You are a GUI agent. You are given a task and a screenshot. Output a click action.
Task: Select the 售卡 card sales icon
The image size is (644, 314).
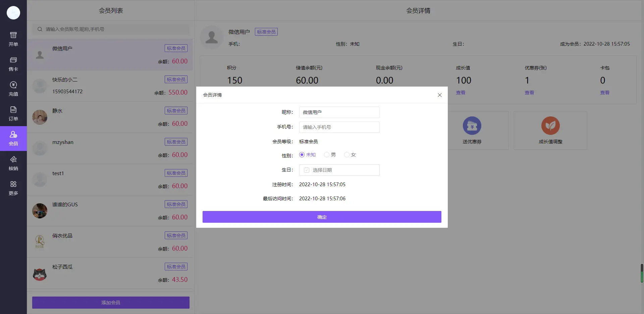click(x=13, y=64)
